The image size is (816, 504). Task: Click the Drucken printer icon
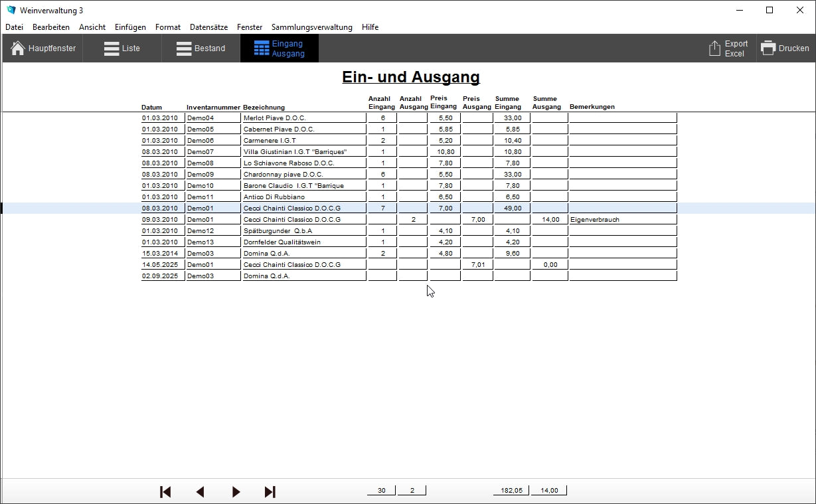pyautogui.click(x=768, y=48)
